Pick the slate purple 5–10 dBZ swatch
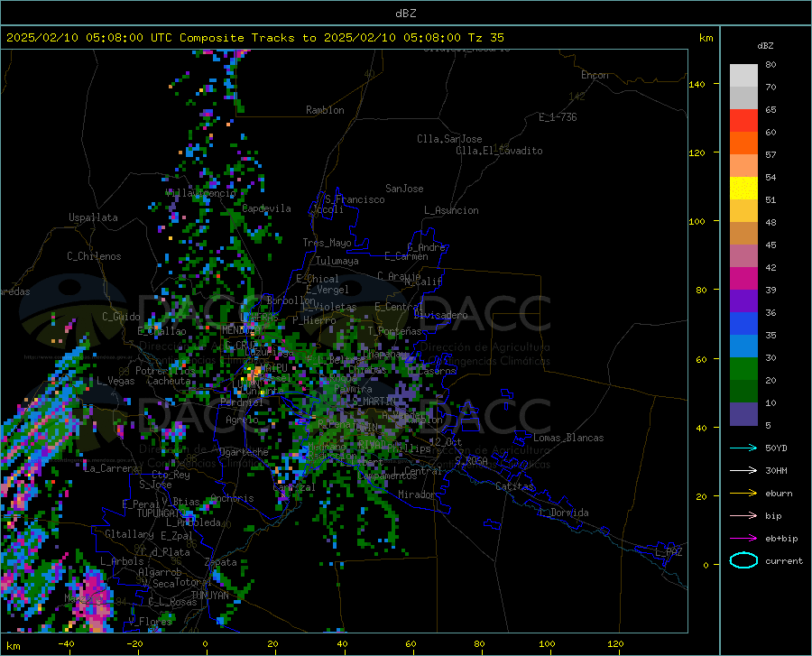812x656 pixels. pos(743,414)
